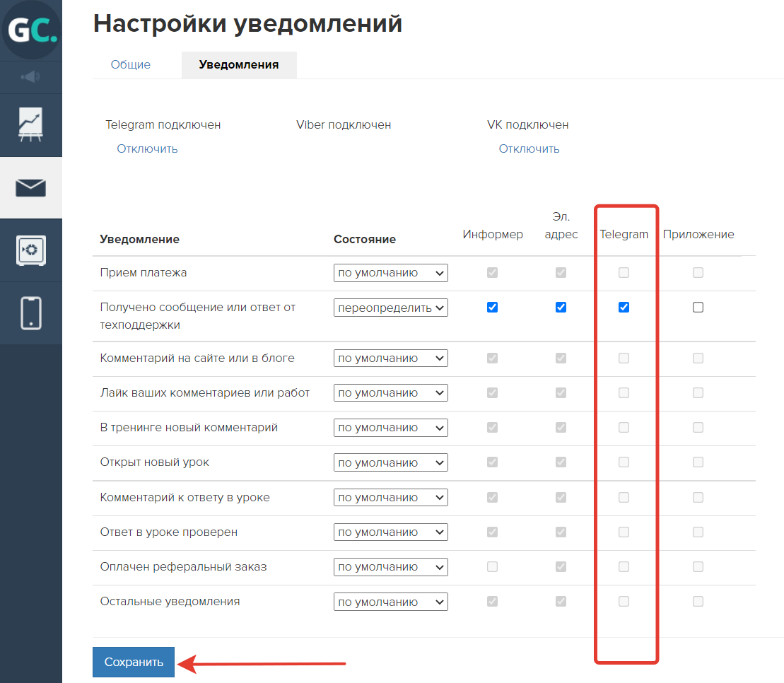Uncheck Информер for техподдержки message row
The height and width of the screenshot is (683, 784).
493,307
